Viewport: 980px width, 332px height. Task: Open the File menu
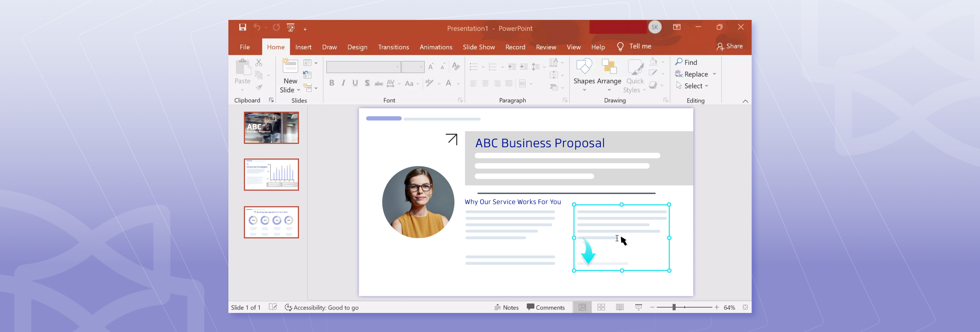point(245,47)
